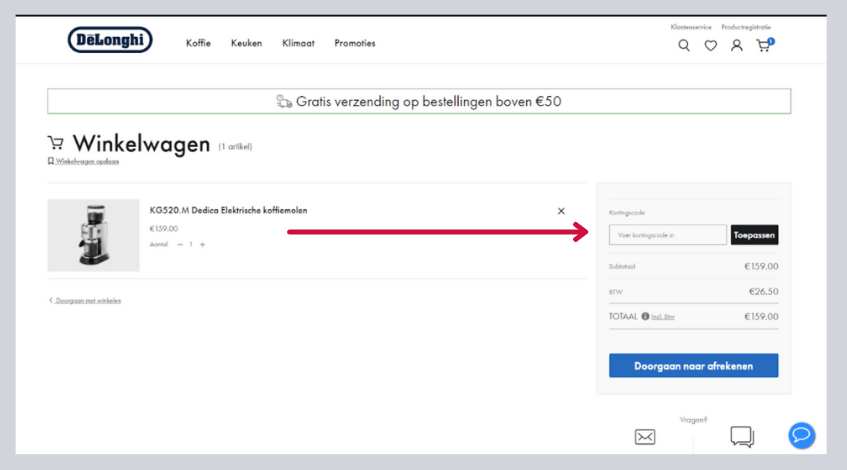Click the coffee grinder product thumbnail

click(x=93, y=235)
